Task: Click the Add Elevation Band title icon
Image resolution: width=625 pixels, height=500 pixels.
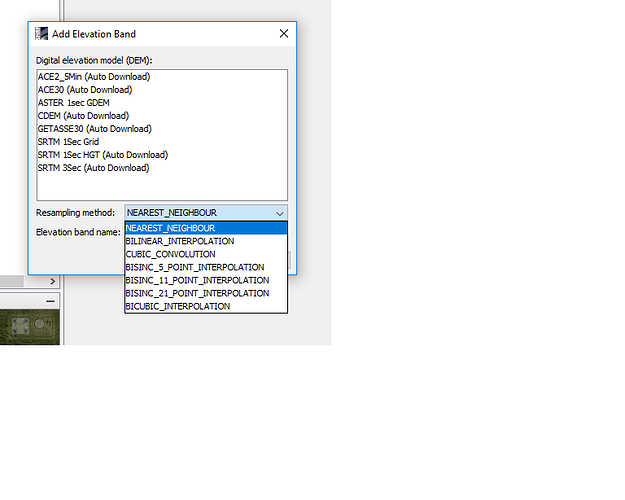Action: [x=41, y=33]
